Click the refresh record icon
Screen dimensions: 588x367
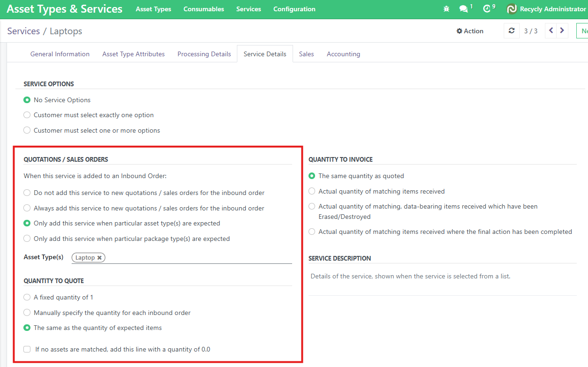511,31
